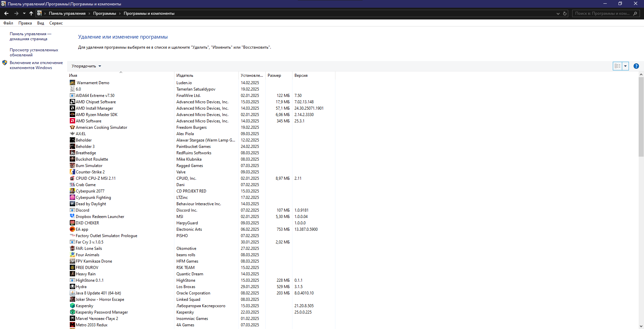Click the Up one level arrow
Screen dimensions: 644x329
(x=31, y=13)
